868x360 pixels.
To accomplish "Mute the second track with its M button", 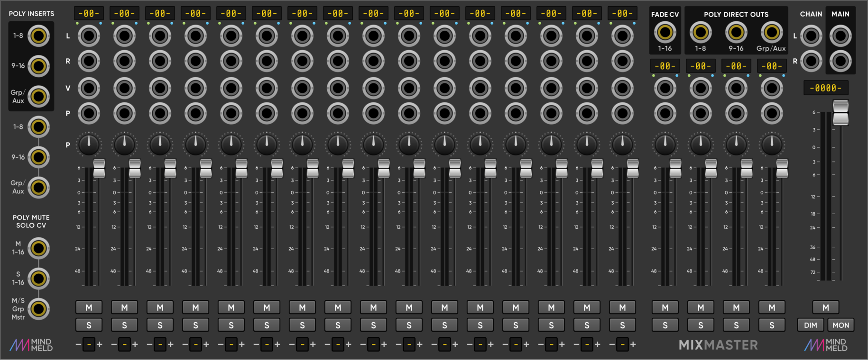I will pos(124,307).
